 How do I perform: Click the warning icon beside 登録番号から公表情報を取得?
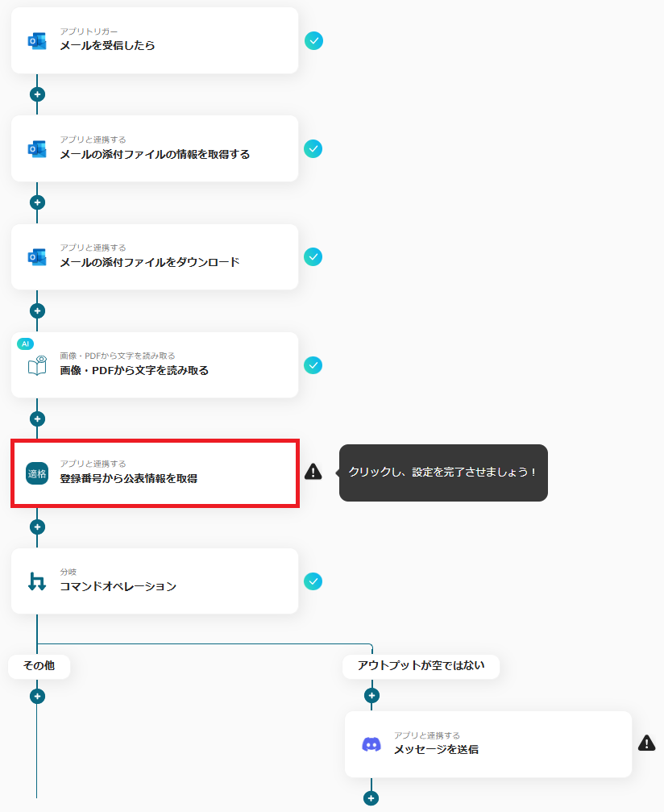click(x=313, y=472)
